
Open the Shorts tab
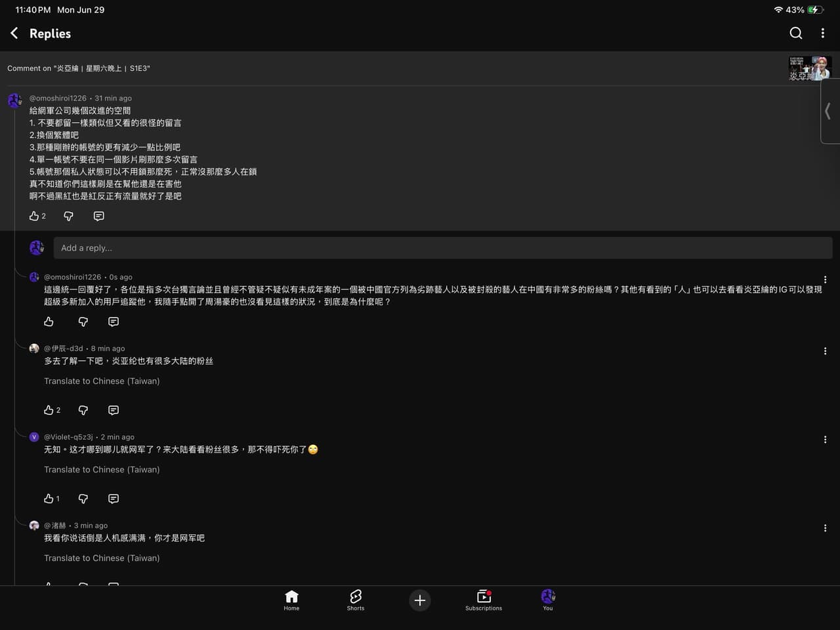click(356, 600)
